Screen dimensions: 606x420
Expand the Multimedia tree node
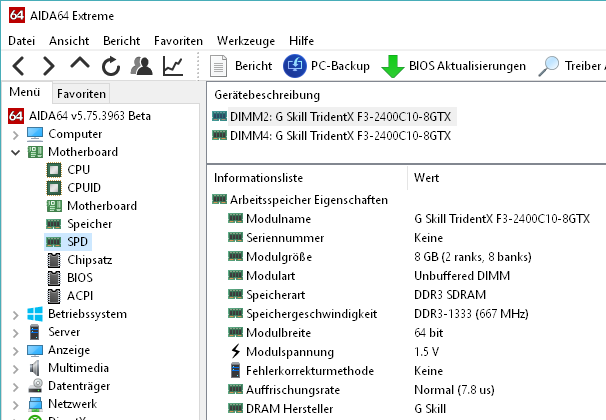pos(15,369)
